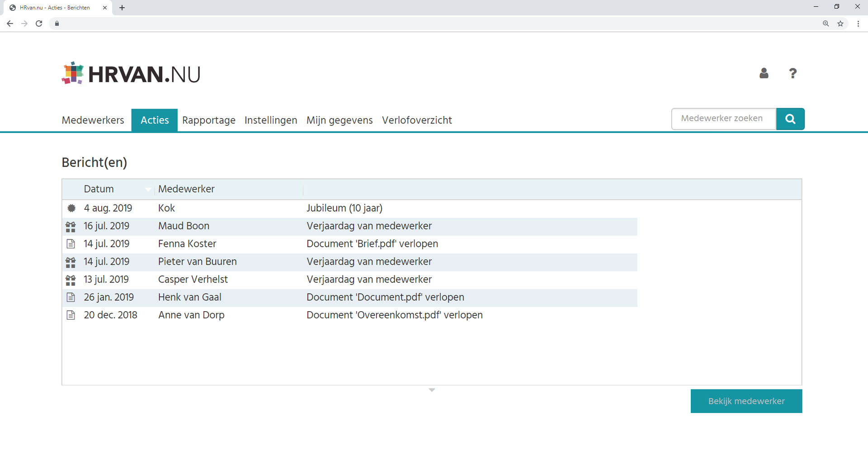
Task: Open the Instellingen tab
Action: 271,120
